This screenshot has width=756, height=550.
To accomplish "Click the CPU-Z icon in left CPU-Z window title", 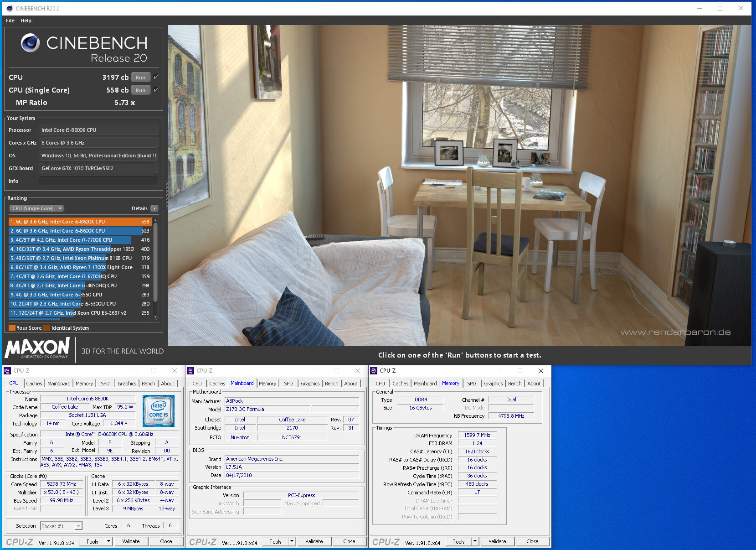I will (x=8, y=371).
